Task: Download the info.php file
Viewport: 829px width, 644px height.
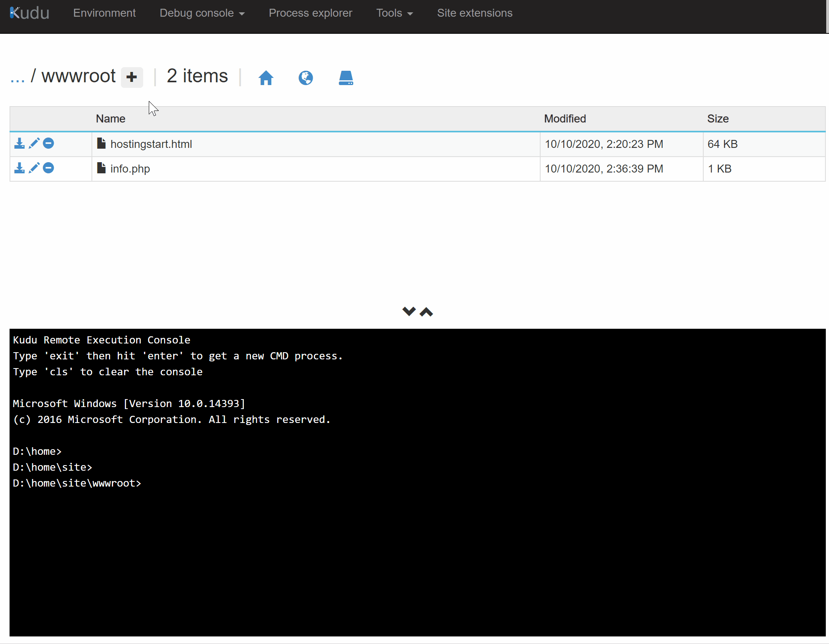Action: point(19,168)
